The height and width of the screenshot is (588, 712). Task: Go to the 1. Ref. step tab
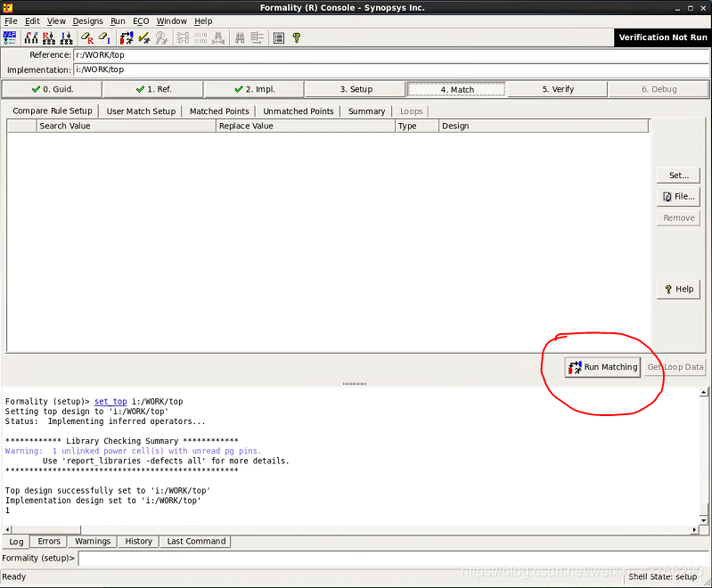[x=153, y=89]
